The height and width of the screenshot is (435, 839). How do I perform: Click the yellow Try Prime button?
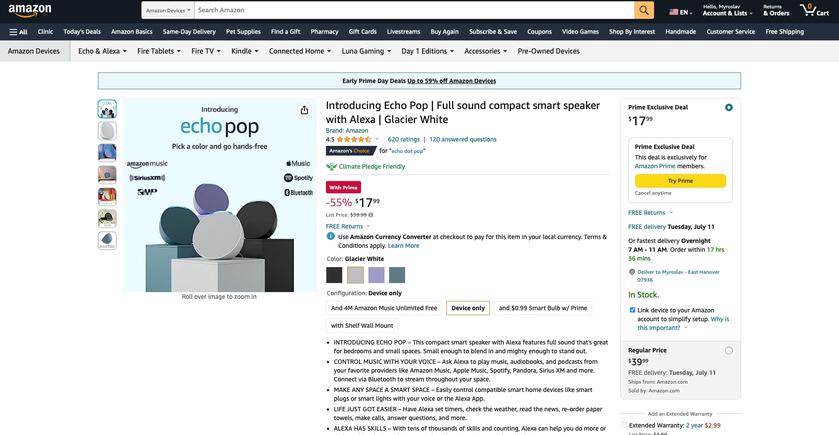coord(680,181)
